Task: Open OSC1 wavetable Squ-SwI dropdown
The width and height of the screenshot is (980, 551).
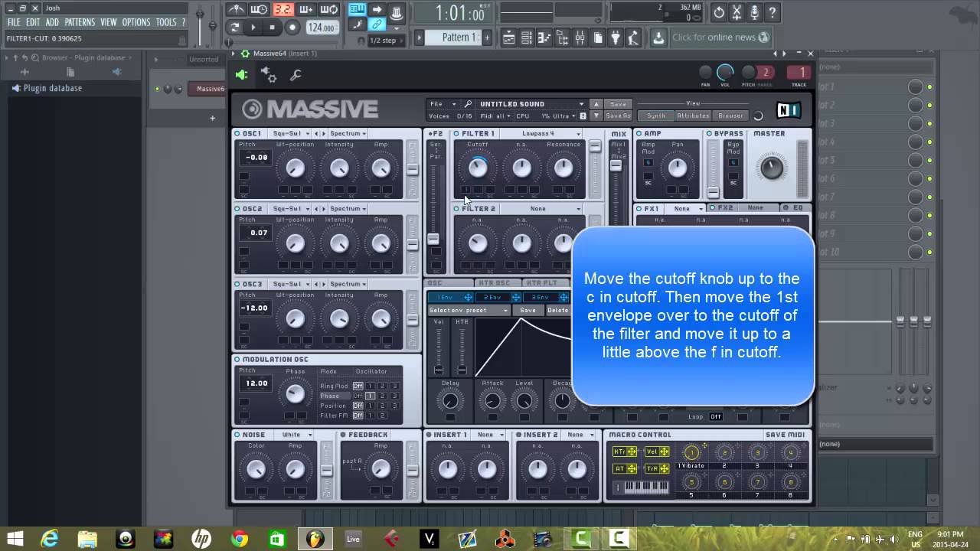Action: (289, 133)
